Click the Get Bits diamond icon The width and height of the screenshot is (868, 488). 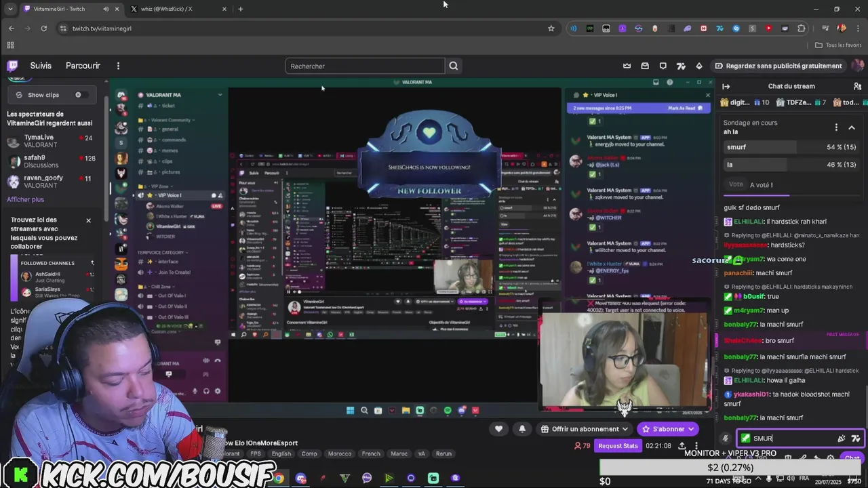(699, 66)
